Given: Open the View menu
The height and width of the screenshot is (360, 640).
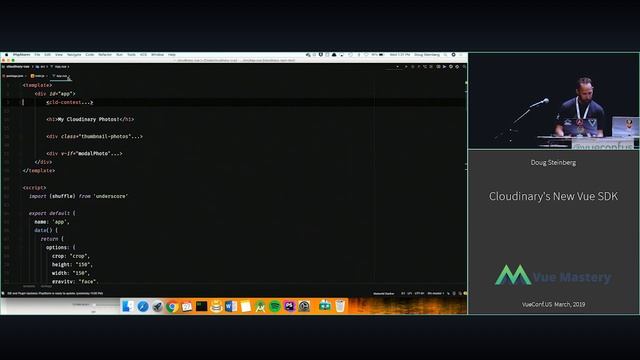Looking at the screenshot, I should point(59,55).
